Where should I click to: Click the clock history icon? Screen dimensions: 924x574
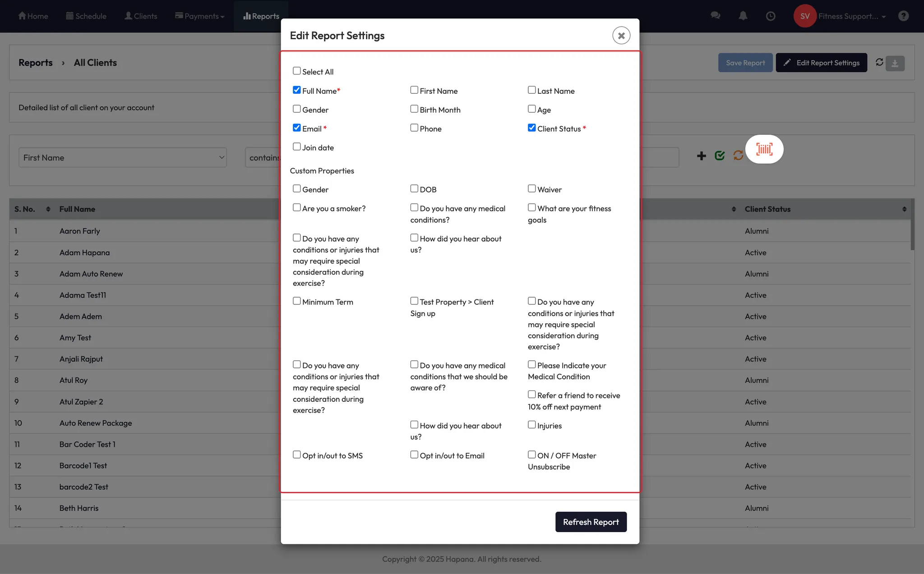coord(771,16)
